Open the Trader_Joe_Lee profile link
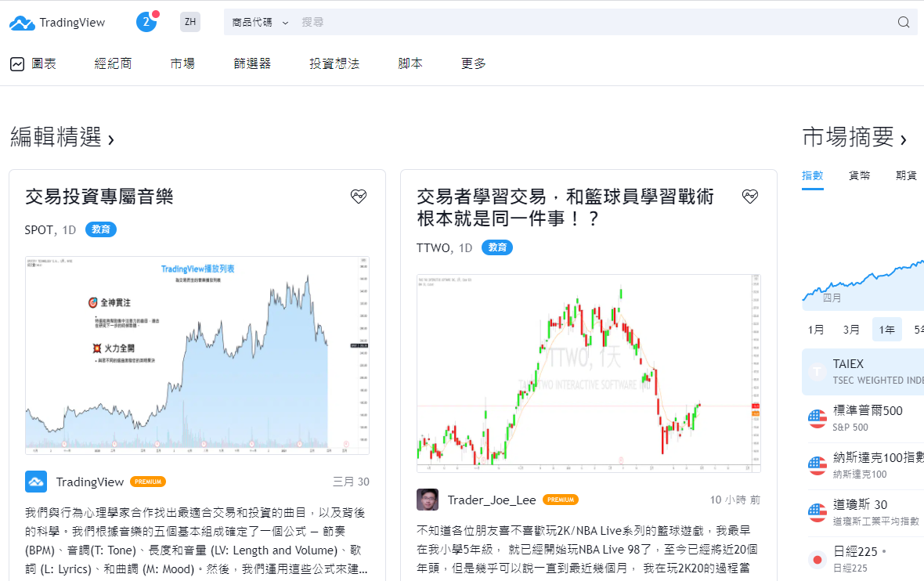Screen dimensions: 924x581 point(492,500)
